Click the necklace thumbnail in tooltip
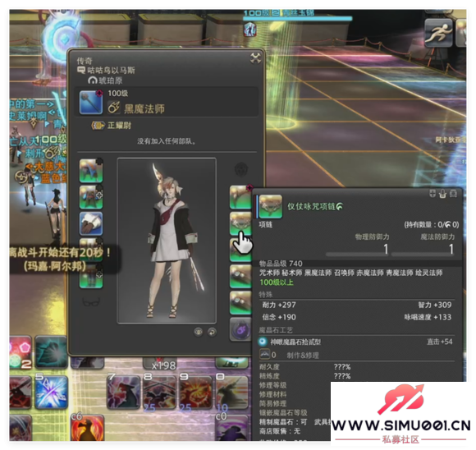The height and width of the screenshot is (450, 476). pyautogui.click(x=270, y=207)
